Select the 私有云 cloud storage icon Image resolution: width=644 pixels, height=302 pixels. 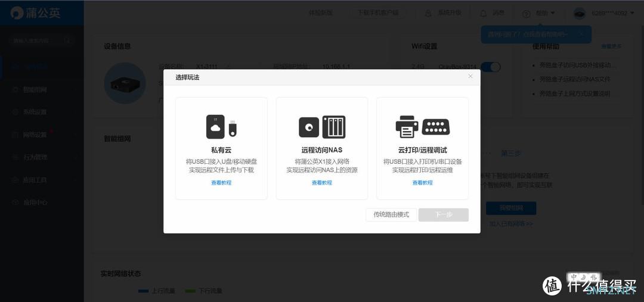[x=221, y=126]
